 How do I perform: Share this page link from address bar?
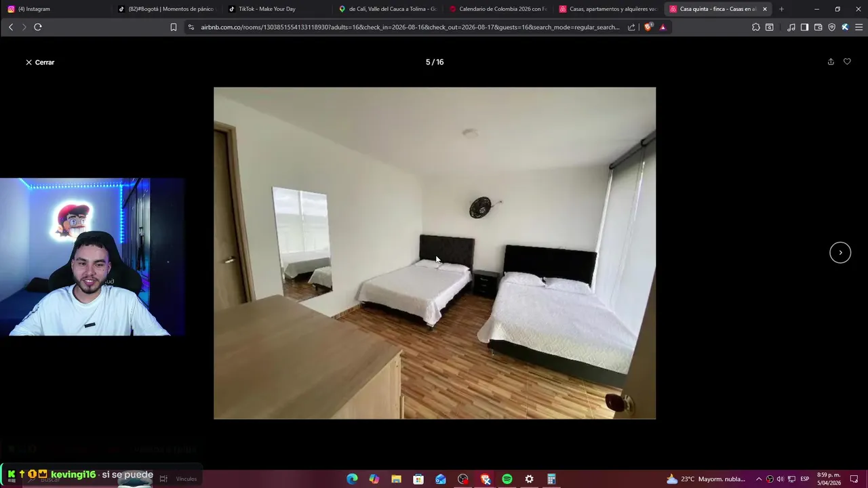(x=631, y=27)
